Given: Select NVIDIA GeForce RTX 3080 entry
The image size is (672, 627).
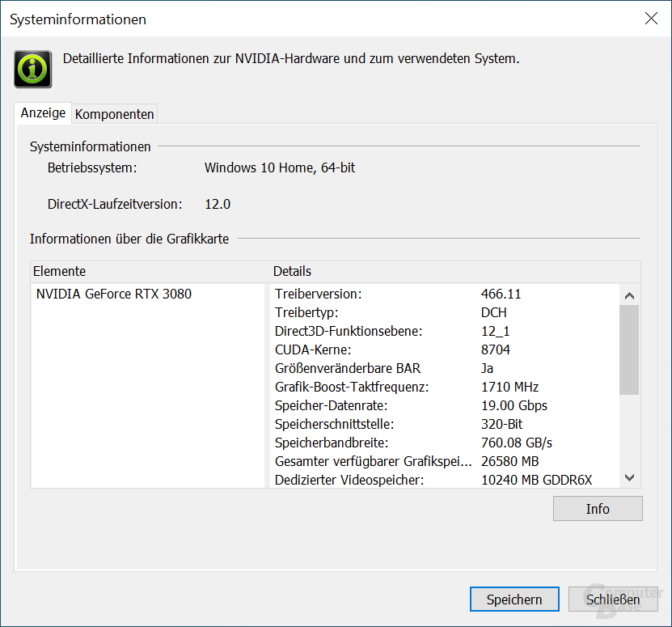Looking at the screenshot, I should (x=114, y=294).
